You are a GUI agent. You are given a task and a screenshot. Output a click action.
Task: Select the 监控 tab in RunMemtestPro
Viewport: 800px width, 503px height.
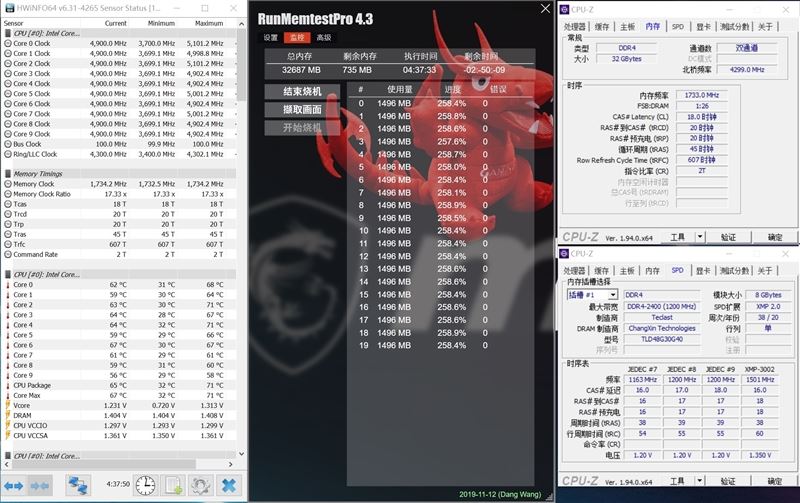(297, 38)
